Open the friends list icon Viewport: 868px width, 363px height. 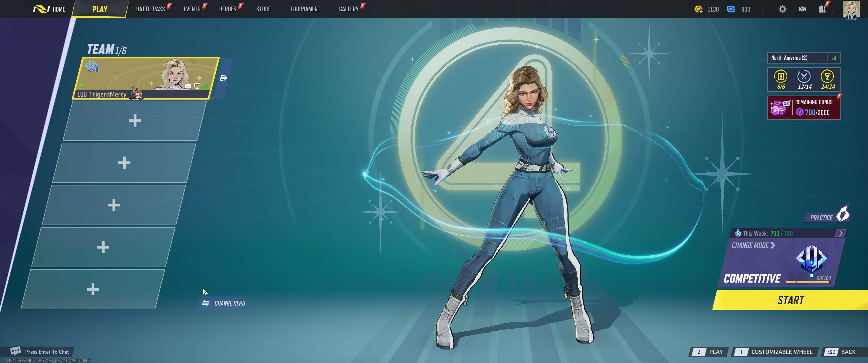822,9
